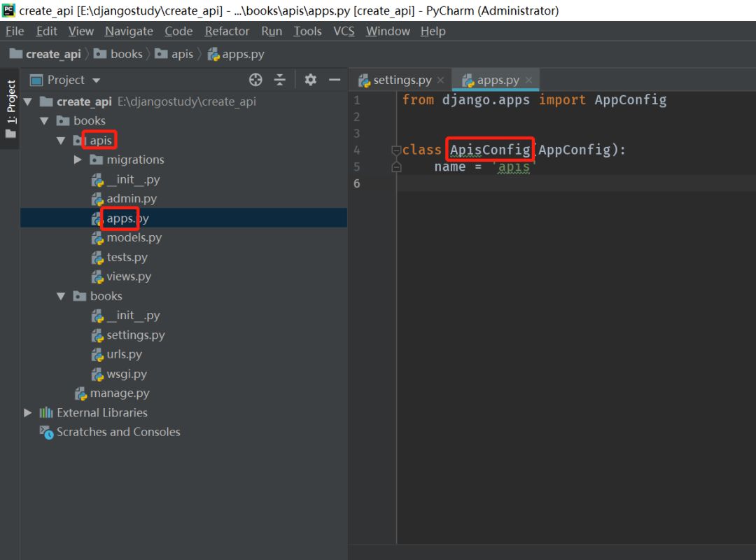
Task: Open the VCS menu
Action: (x=344, y=31)
